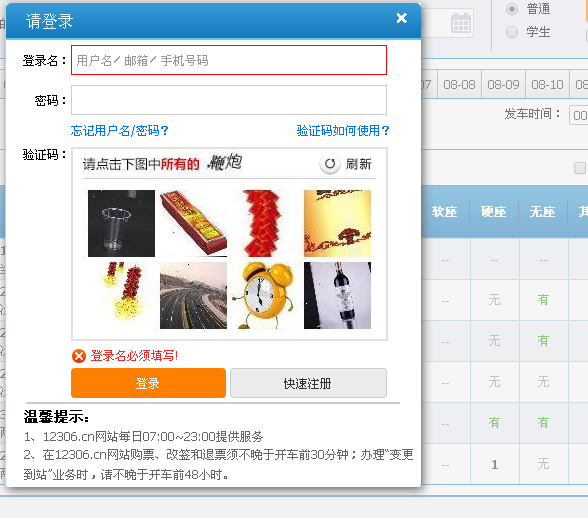Click the 1 ticket count in 硬座 column
The image size is (588, 518).
pos(495,464)
